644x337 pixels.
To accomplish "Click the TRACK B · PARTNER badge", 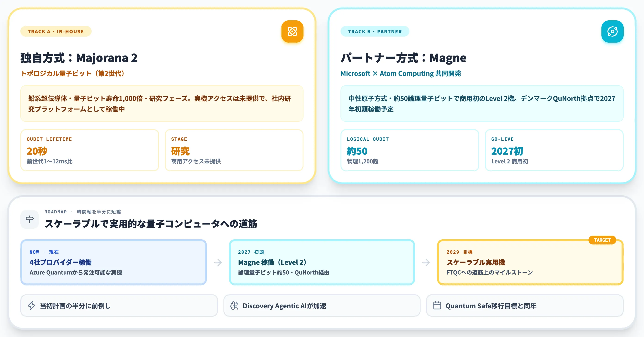I will point(375,31).
